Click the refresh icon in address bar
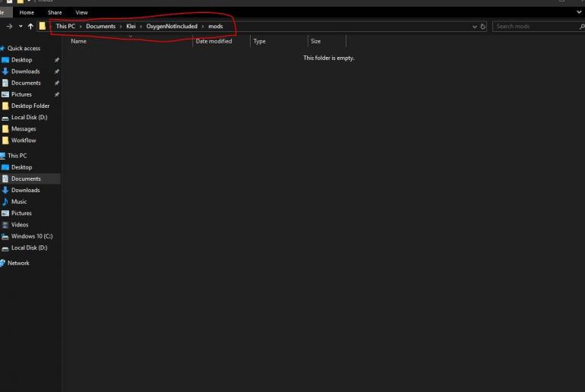 point(483,27)
